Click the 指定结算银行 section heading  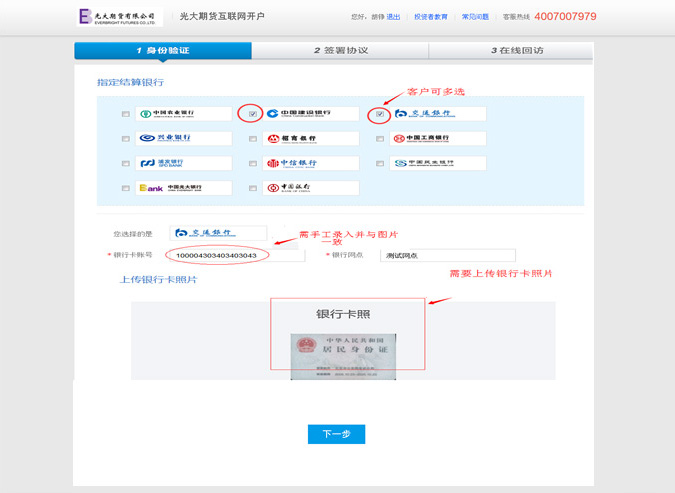(130, 82)
